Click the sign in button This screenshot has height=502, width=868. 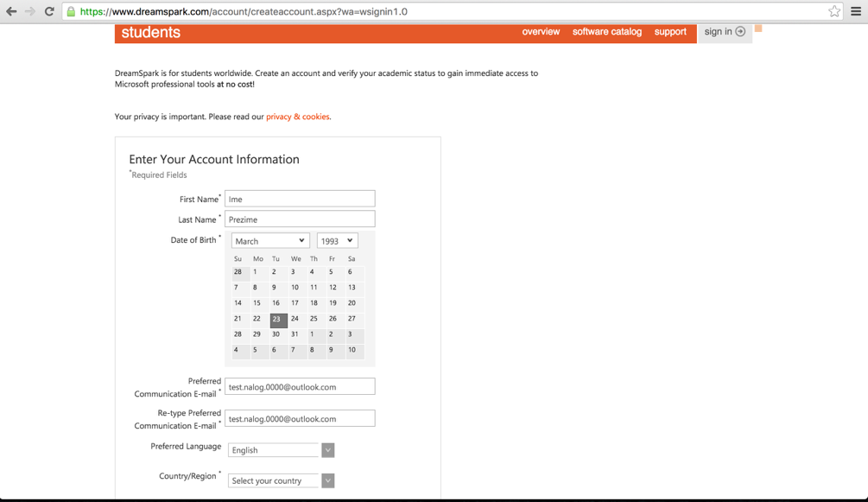pos(724,32)
